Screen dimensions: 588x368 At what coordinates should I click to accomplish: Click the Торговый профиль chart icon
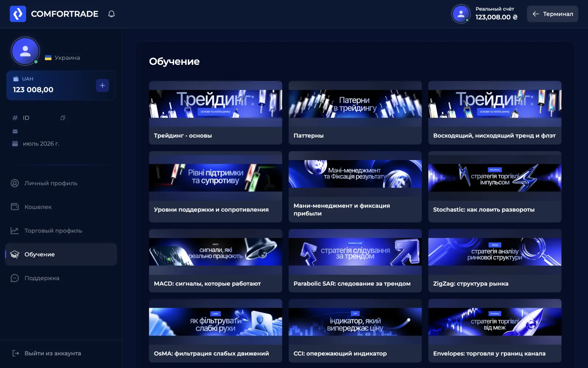point(15,231)
